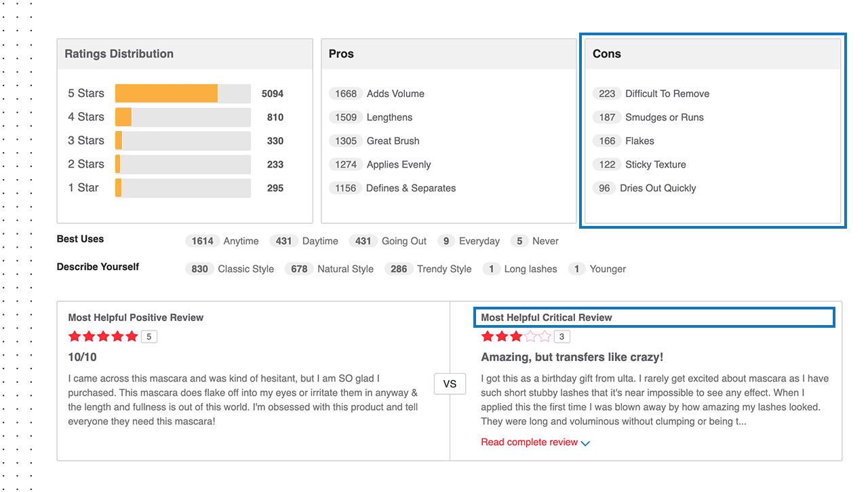Click the three-star rating icons in critical review
This screenshot has width=868, height=492.
pos(516,337)
